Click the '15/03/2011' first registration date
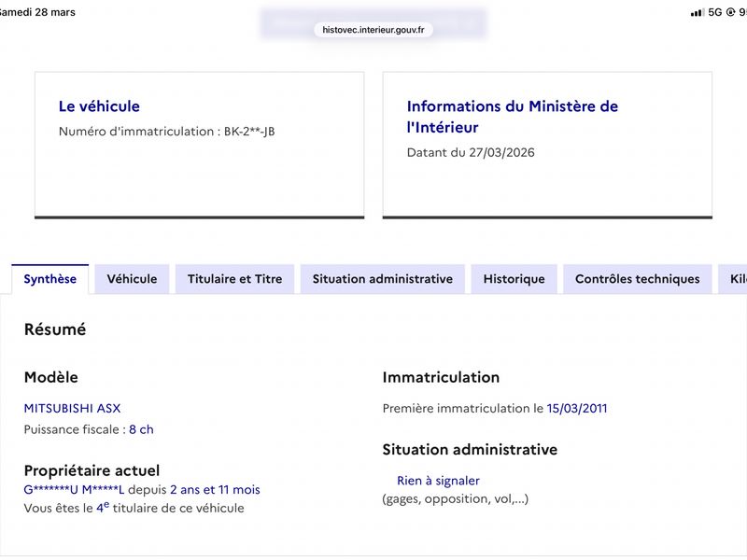The image size is (747, 560). 577,409
